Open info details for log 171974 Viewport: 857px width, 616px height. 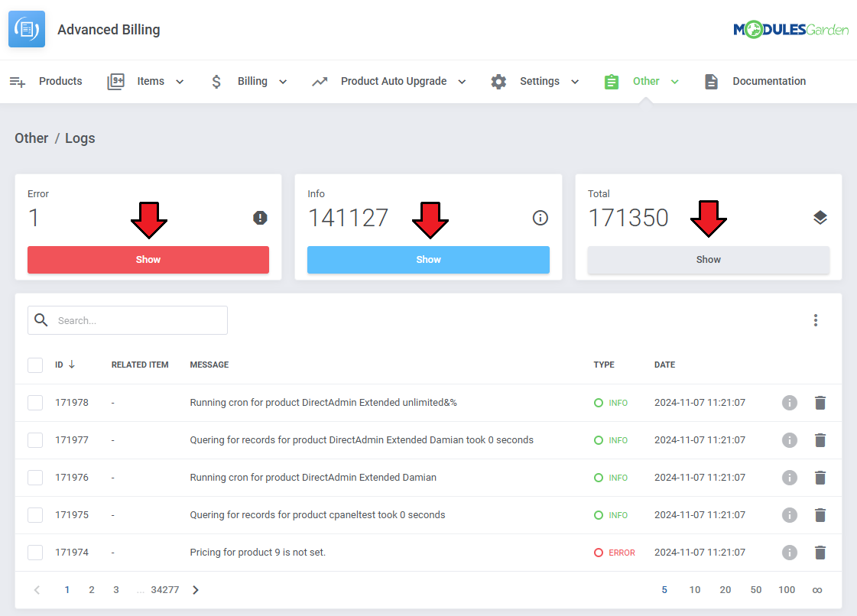790,553
